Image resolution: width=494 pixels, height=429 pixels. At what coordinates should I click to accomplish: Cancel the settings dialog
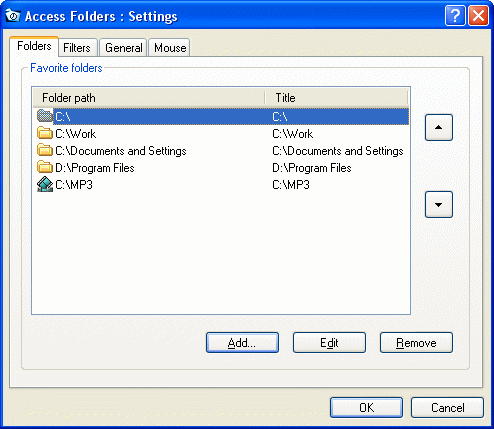pos(447,407)
